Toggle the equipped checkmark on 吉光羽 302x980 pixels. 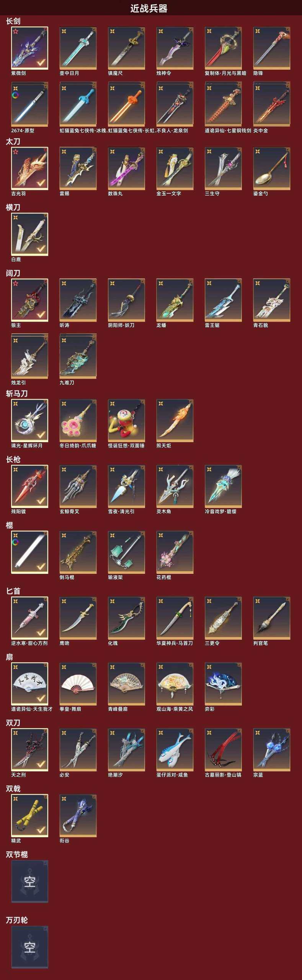tap(41, 183)
